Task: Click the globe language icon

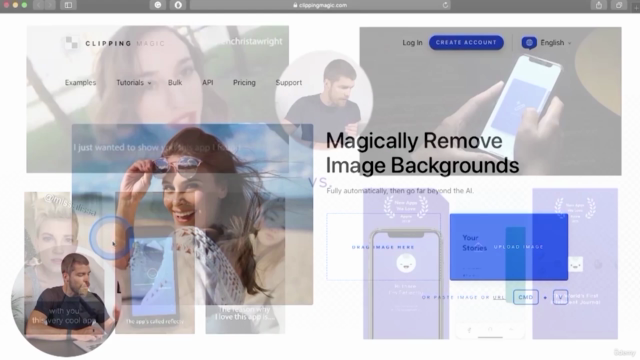Action: pos(529,42)
